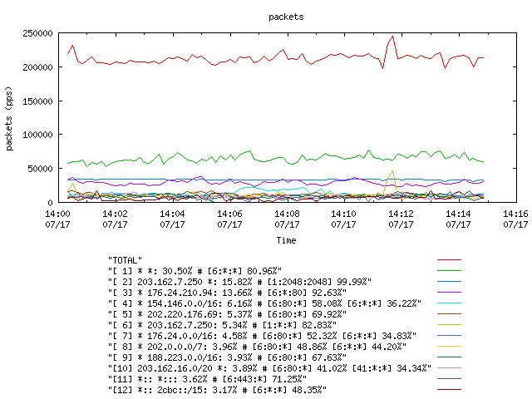532x399 pixels.
Task: Click legend entry [12] *:: 2cbc::/15
Action: pyautogui.click(x=217, y=390)
